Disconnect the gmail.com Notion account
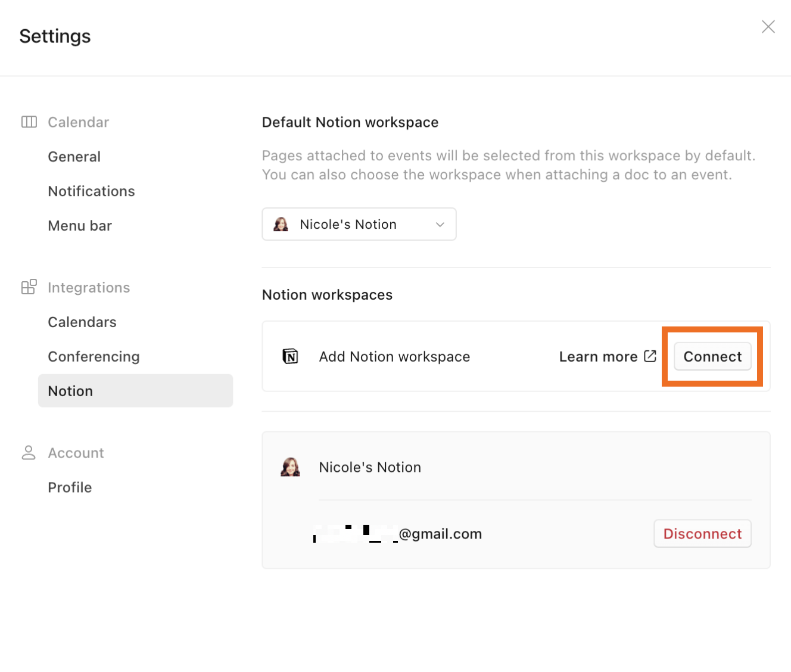 (x=702, y=534)
